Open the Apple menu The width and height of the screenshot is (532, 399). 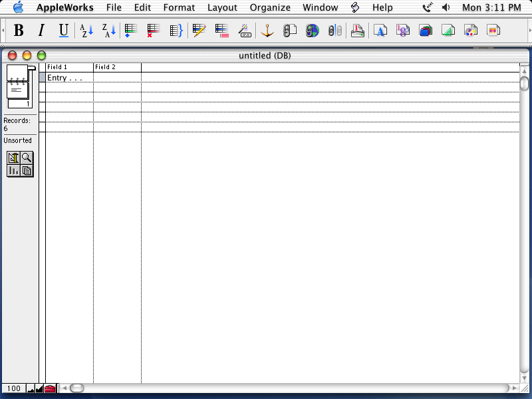(x=18, y=7)
